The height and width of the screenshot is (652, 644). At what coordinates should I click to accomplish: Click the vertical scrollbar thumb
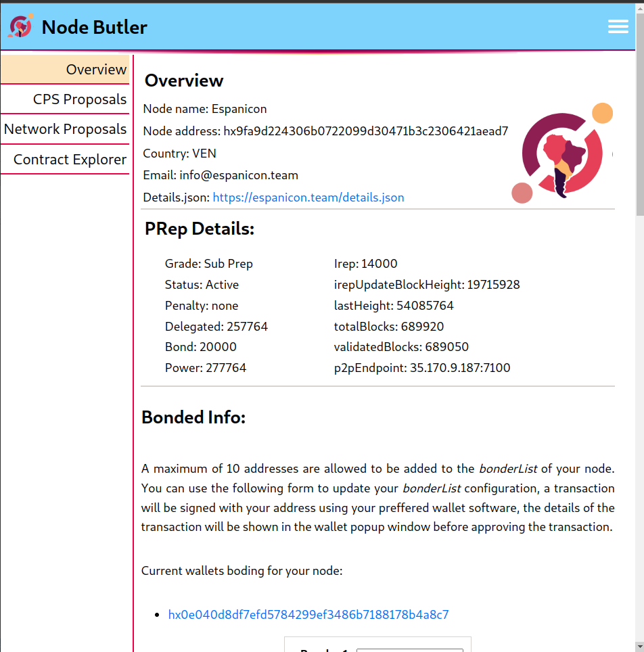pyautogui.click(x=639, y=115)
